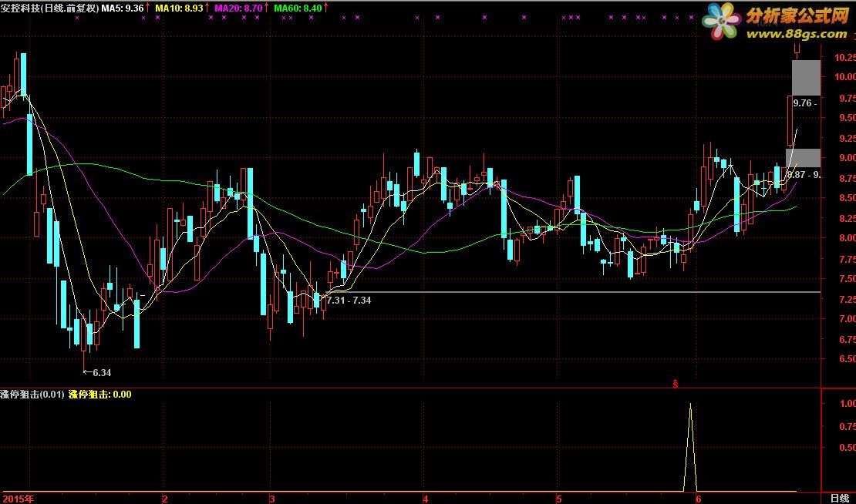Click month 2 on the time axis
Screen dimensions: 856x504
164,498
